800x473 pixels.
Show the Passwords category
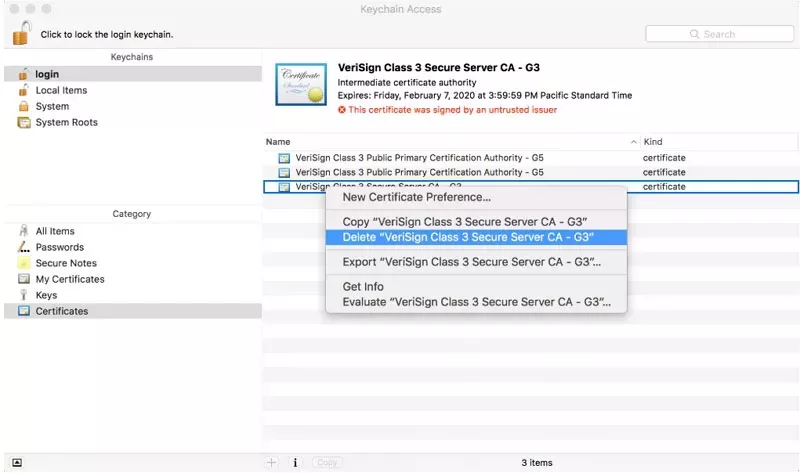coord(59,247)
